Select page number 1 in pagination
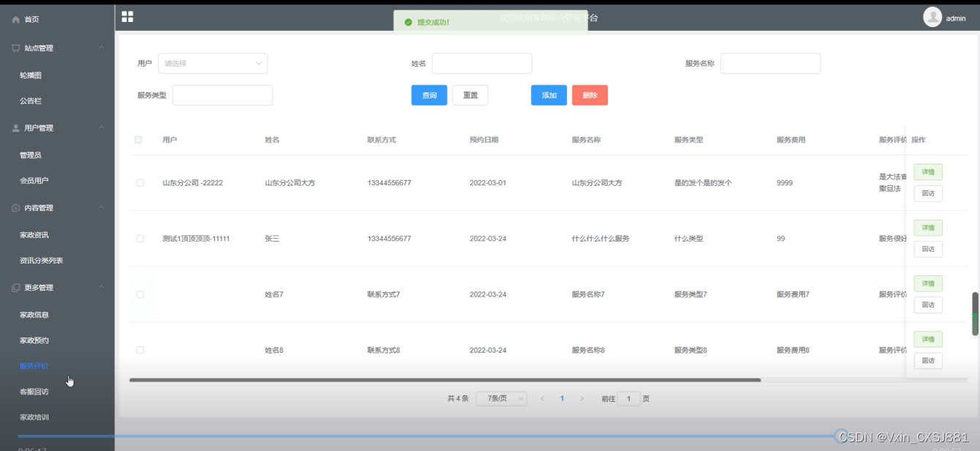 [562, 399]
